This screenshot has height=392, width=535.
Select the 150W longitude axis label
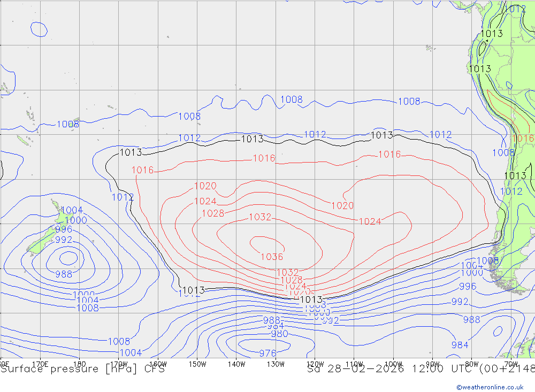197,364
